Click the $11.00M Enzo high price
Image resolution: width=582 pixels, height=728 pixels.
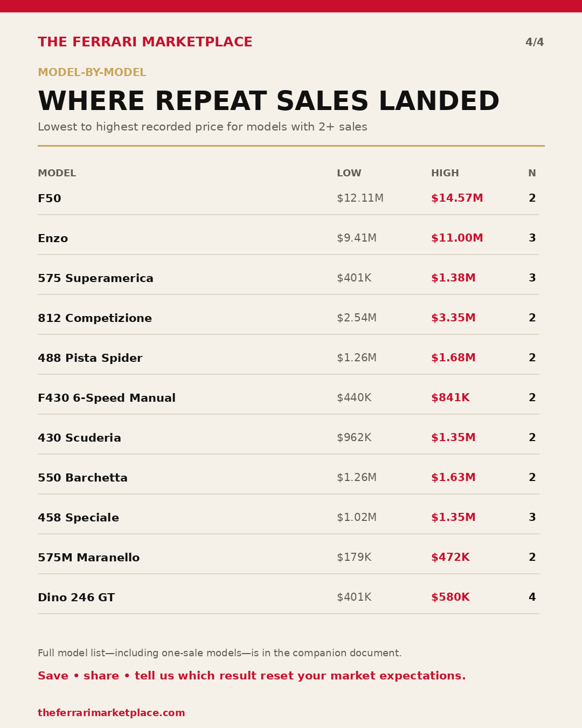[x=457, y=238]
